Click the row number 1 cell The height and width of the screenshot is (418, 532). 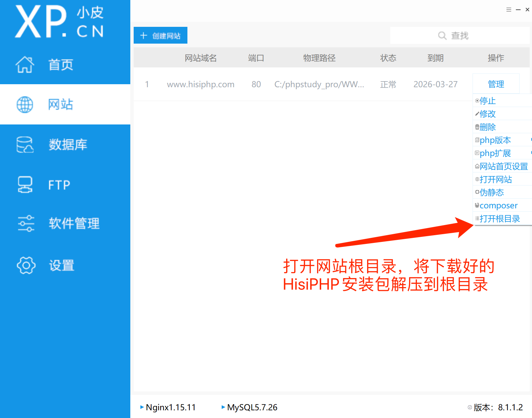[147, 84]
